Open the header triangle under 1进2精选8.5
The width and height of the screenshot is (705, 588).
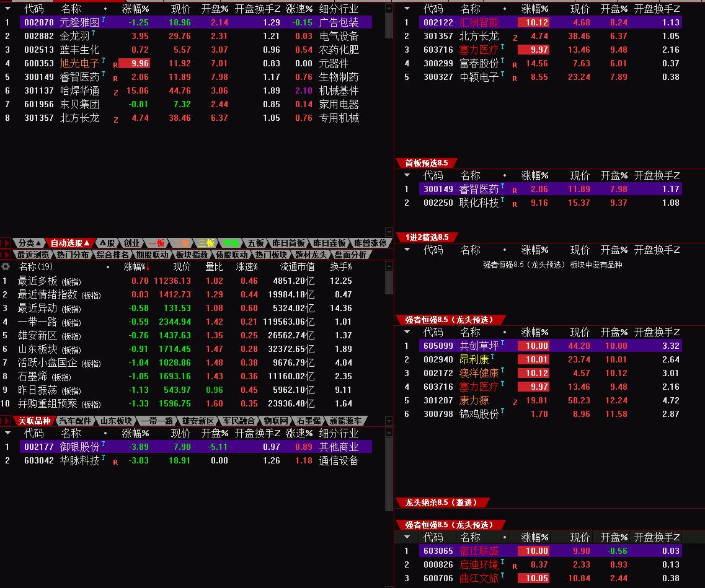407,249
